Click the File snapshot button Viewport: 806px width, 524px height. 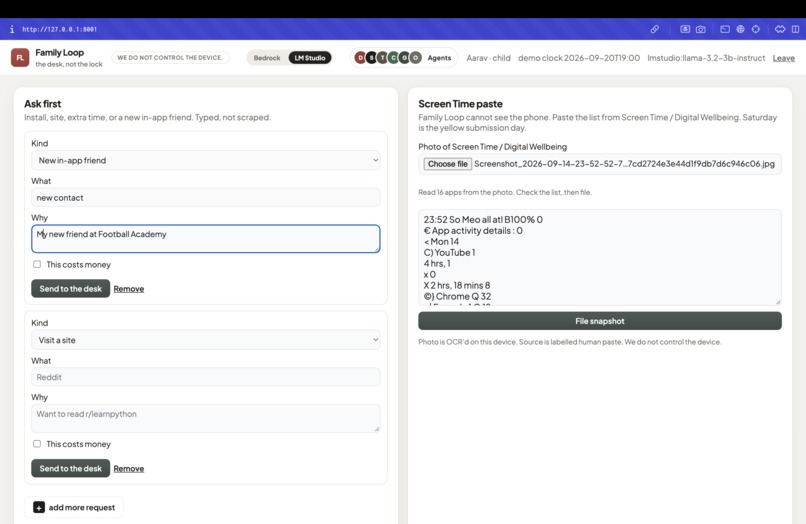click(x=600, y=321)
